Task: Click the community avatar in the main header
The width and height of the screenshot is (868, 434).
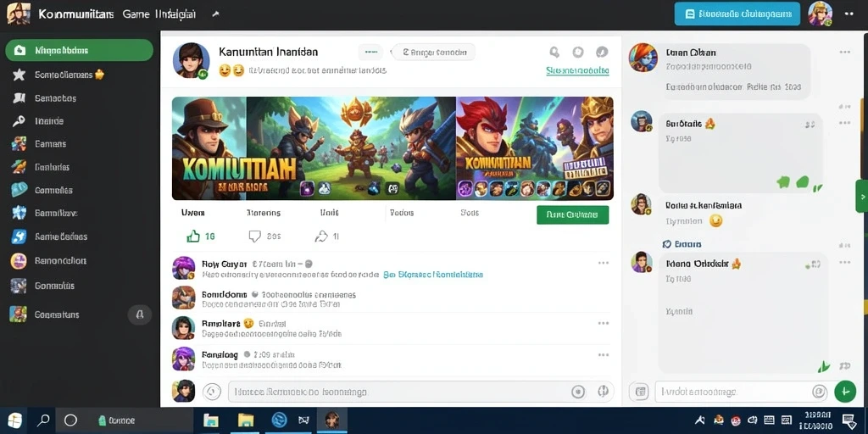Action: point(192,60)
